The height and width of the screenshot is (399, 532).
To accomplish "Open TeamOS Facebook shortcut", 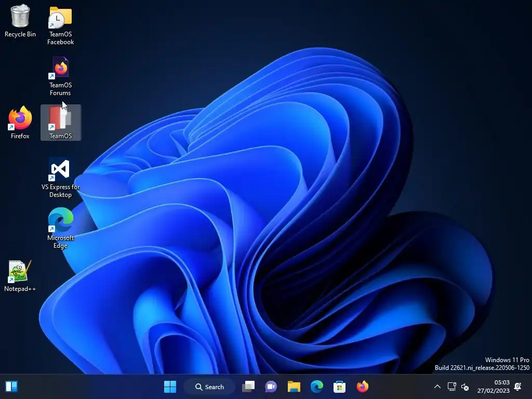I will click(60, 25).
